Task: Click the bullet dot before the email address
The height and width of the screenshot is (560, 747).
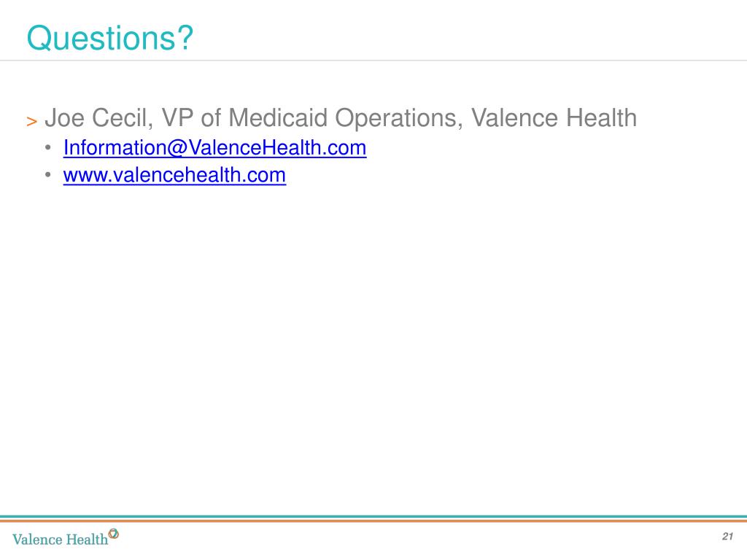Action: pos(47,147)
